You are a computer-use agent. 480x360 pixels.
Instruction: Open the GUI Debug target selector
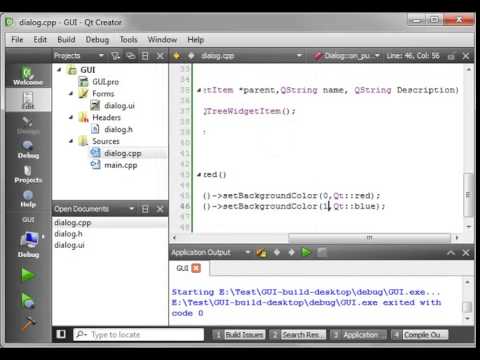point(29,237)
